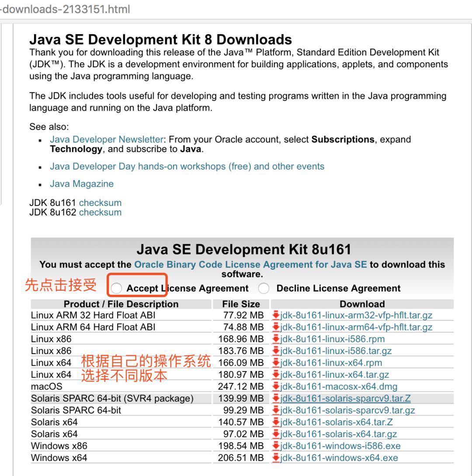Download jdk-8u161-macosx-x64.dmg
The width and height of the screenshot is (472, 476).
click(x=339, y=386)
